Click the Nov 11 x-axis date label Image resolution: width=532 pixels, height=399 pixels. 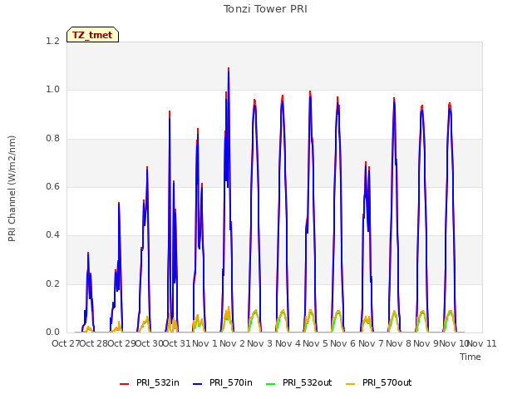(482, 343)
